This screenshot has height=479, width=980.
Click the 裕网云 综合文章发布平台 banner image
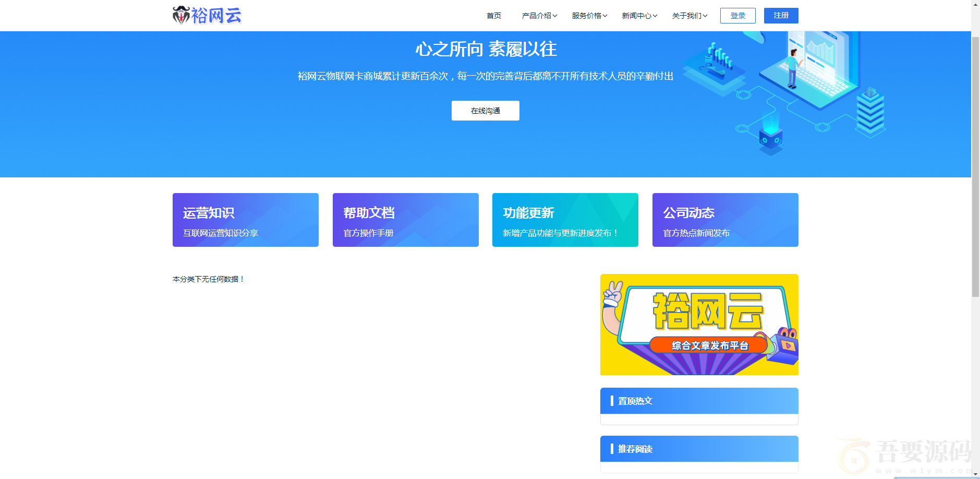(x=699, y=325)
